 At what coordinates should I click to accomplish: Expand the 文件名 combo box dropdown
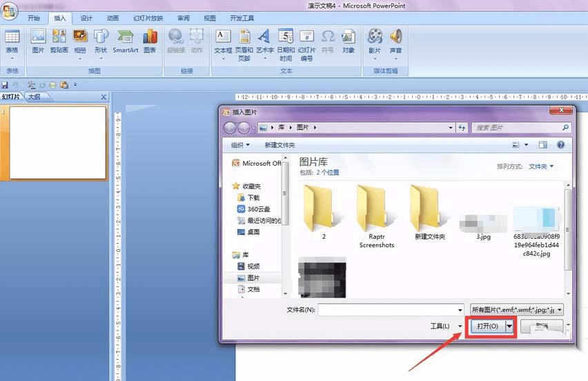[460, 310]
